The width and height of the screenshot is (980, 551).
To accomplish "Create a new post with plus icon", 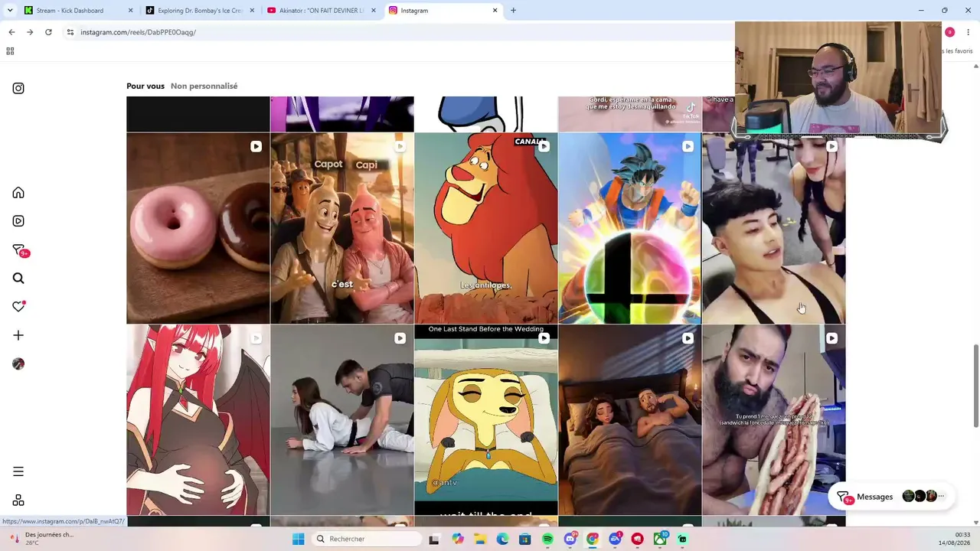I will click(x=18, y=335).
